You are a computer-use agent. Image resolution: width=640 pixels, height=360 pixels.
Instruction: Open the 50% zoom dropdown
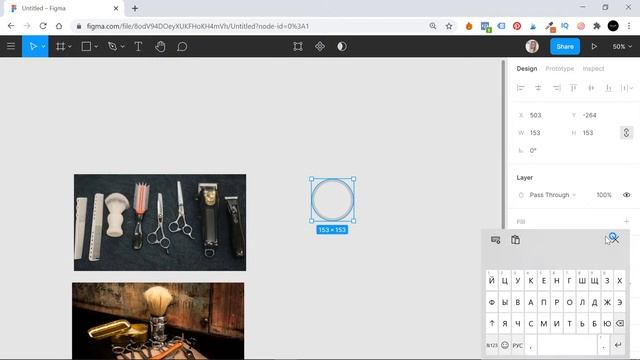[x=622, y=47]
